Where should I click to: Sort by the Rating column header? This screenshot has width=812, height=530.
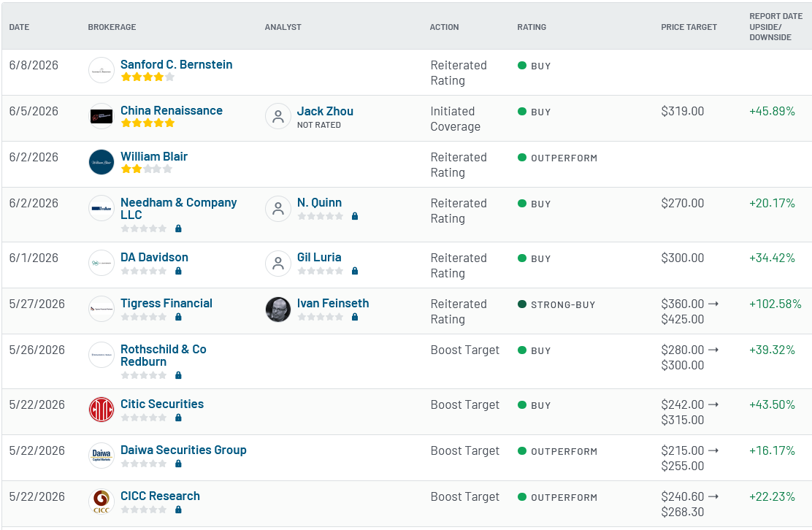pyautogui.click(x=532, y=27)
